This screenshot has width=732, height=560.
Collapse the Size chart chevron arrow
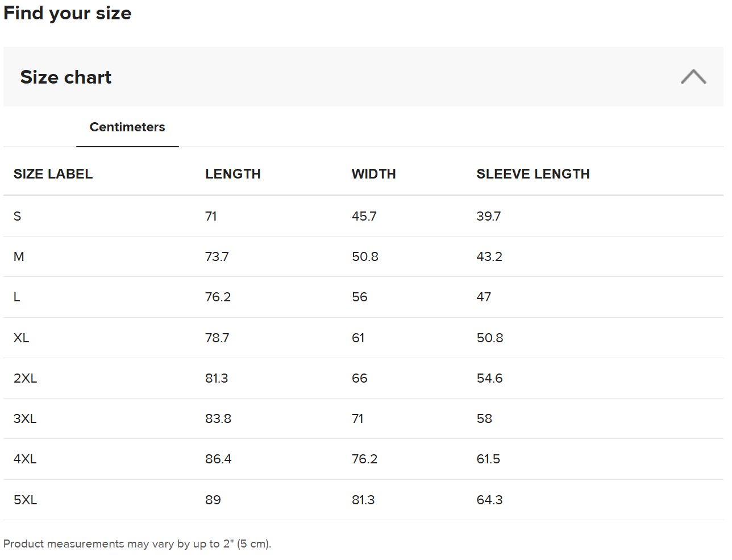(x=693, y=77)
